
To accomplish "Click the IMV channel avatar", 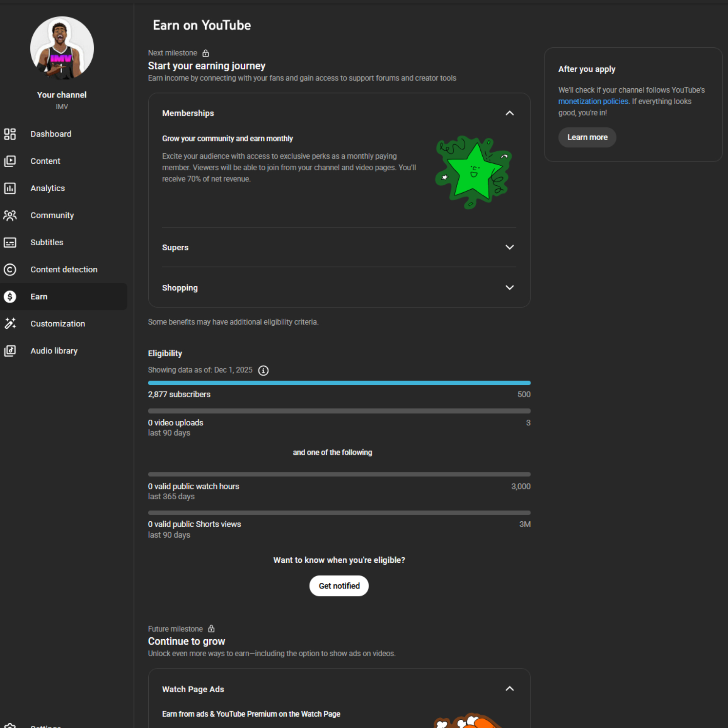I will click(62, 48).
